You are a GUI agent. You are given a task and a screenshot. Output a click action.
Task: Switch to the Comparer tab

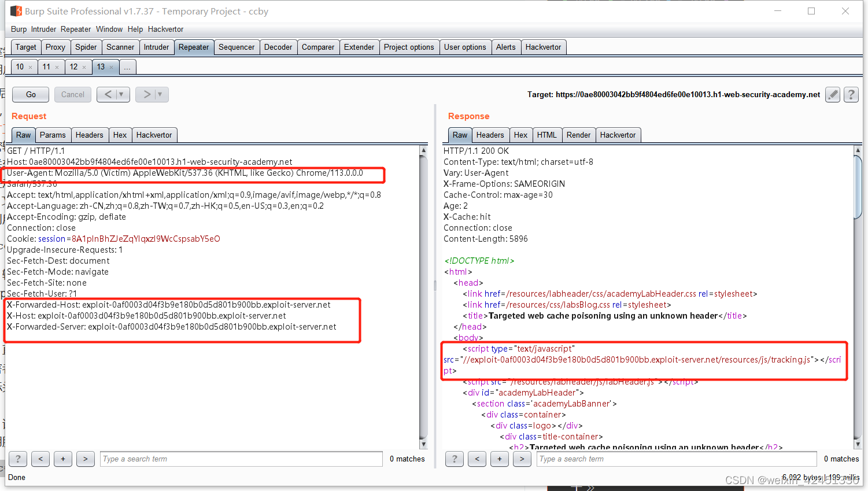click(x=318, y=47)
